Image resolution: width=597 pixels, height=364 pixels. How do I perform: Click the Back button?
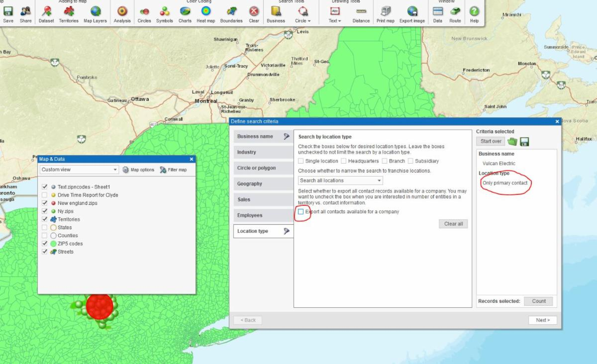coord(248,320)
